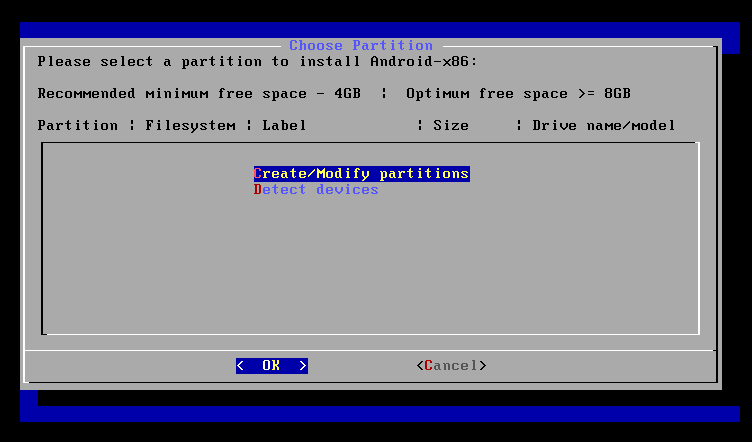Image resolution: width=752 pixels, height=442 pixels.
Task: Choose the Detect devices option
Action: [316, 190]
